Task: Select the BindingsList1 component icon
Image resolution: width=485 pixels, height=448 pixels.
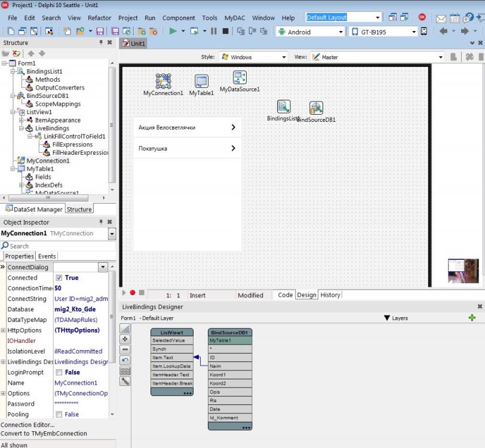Action: coord(284,107)
